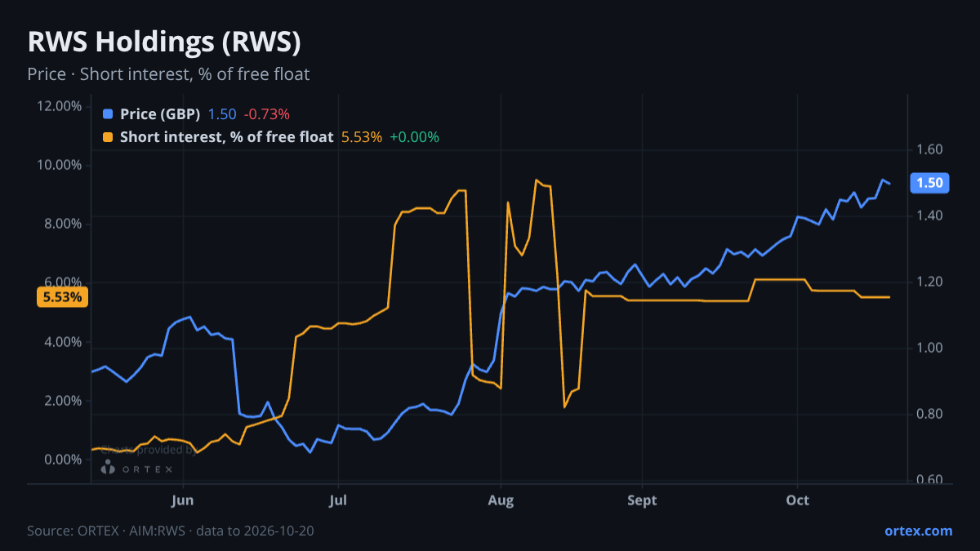Image resolution: width=980 pixels, height=551 pixels.
Task: Click the blue Price legend color square
Action: click(x=108, y=114)
